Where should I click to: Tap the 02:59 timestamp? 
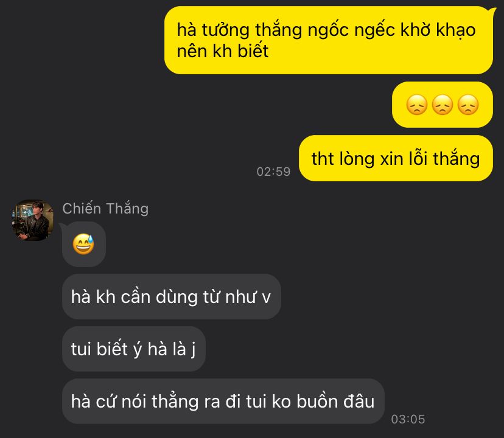(273, 172)
